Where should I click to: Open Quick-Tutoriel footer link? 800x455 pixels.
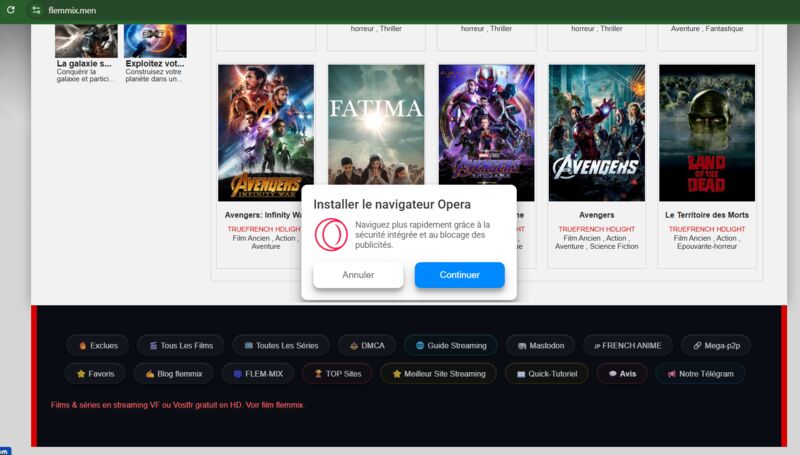[x=546, y=373]
